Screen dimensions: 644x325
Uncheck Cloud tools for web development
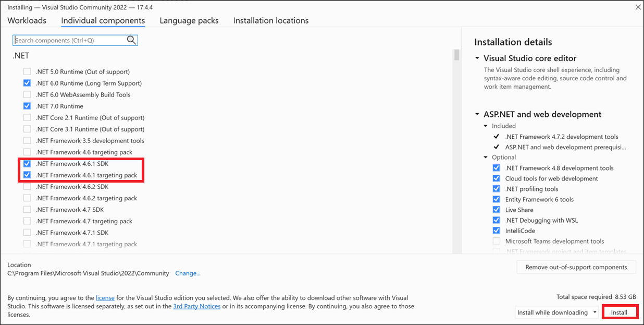click(496, 178)
